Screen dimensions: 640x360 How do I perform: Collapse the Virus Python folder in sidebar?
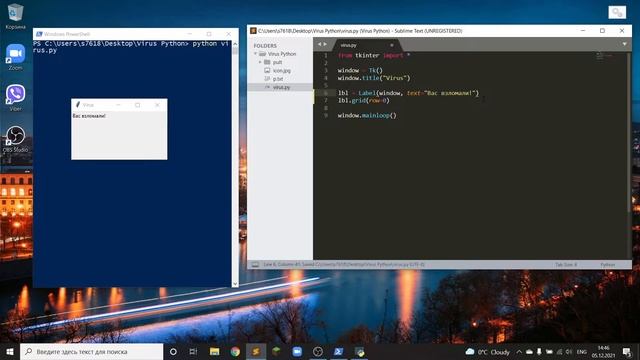tap(256, 54)
